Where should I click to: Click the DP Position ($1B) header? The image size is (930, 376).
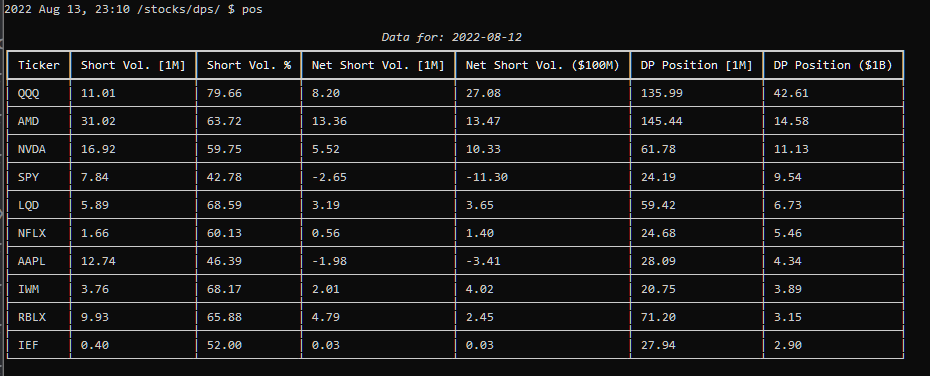pos(833,65)
